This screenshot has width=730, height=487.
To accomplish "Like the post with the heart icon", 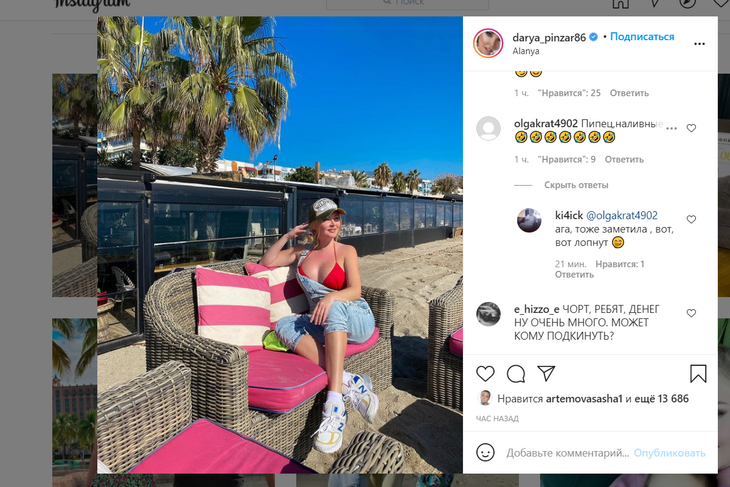I will click(x=485, y=374).
